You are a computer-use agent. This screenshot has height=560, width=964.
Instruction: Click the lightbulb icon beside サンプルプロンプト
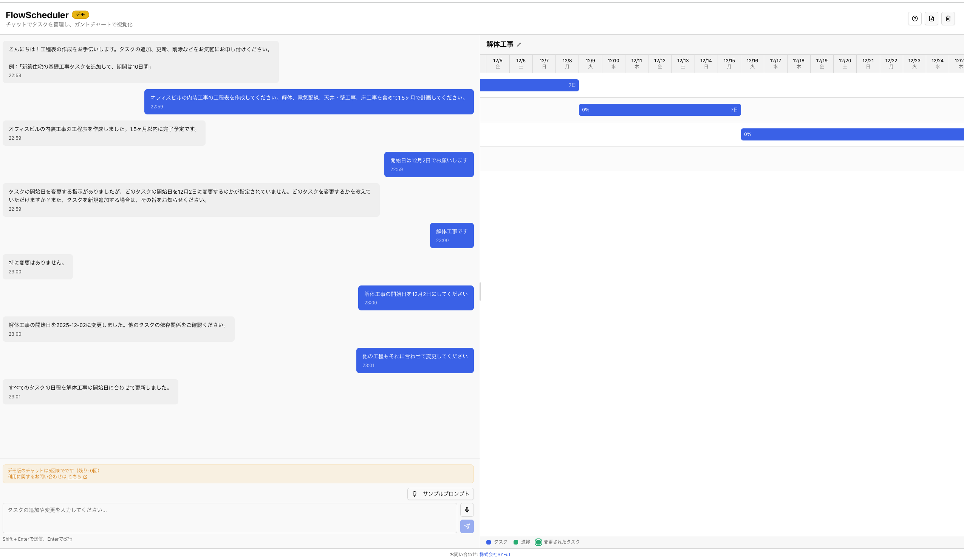[415, 494]
